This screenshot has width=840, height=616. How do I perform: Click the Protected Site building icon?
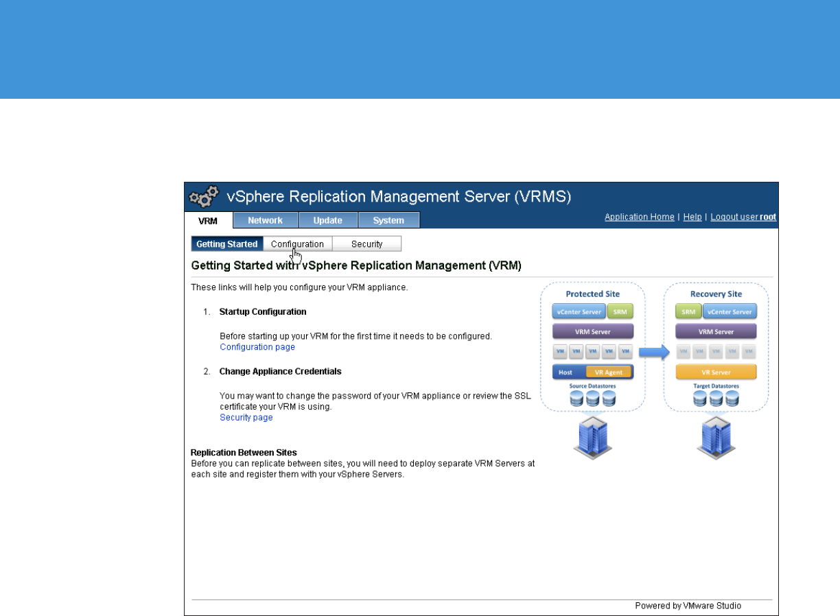593,437
